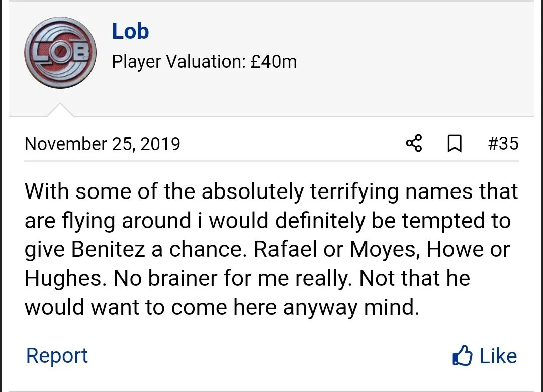The image size is (543, 392).
Task: Click the November 25, 2019 post date
Action: tap(102, 144)
